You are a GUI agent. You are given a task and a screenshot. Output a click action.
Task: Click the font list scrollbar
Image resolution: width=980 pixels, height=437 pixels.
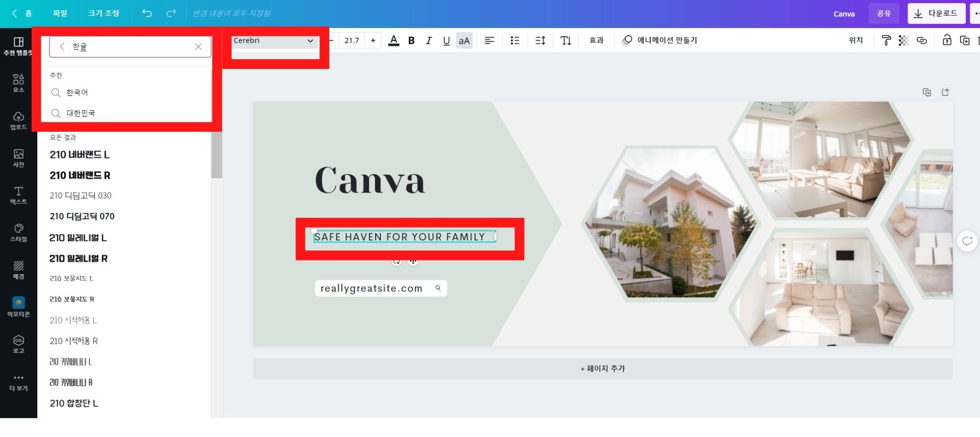216,155
